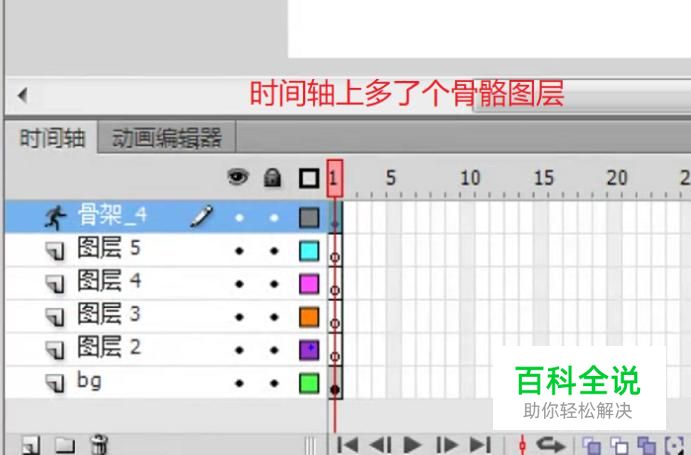Screen dimensions: 691x455
Task: Step forward one frame
Action: coord(446,445)
